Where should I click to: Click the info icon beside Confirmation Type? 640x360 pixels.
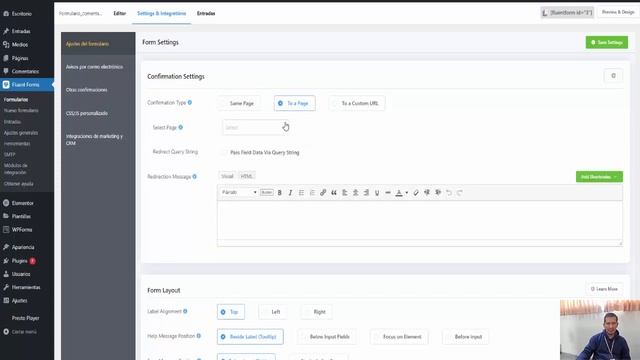(x=190, y=102)
